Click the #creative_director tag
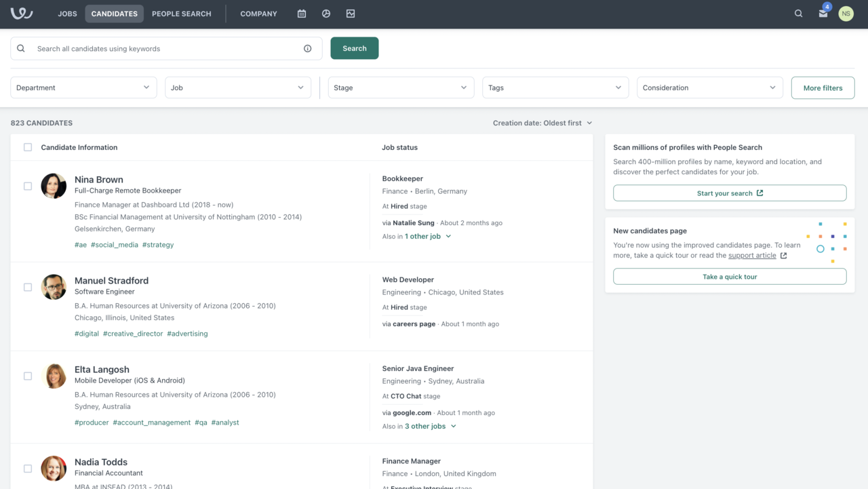The image size is (868, 489). click(x=133, y=334)
